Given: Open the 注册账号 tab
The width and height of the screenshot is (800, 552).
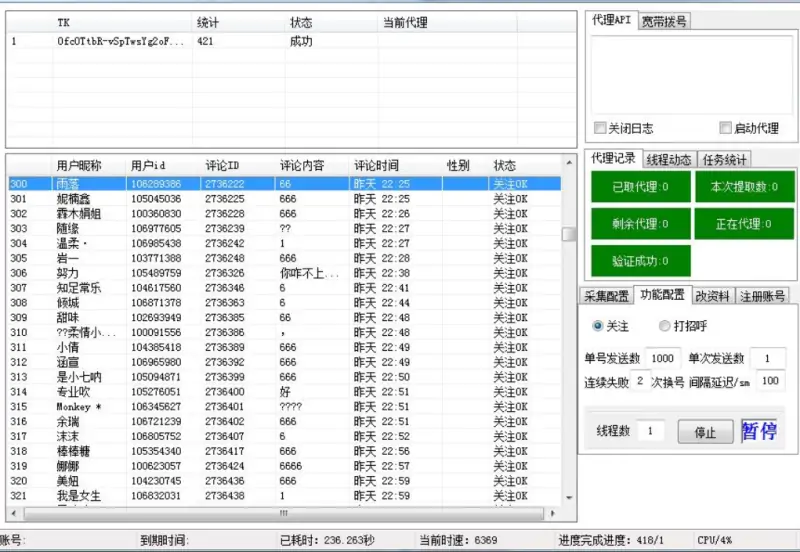Looking at the screenshot, I should click(x=762, y=296).
